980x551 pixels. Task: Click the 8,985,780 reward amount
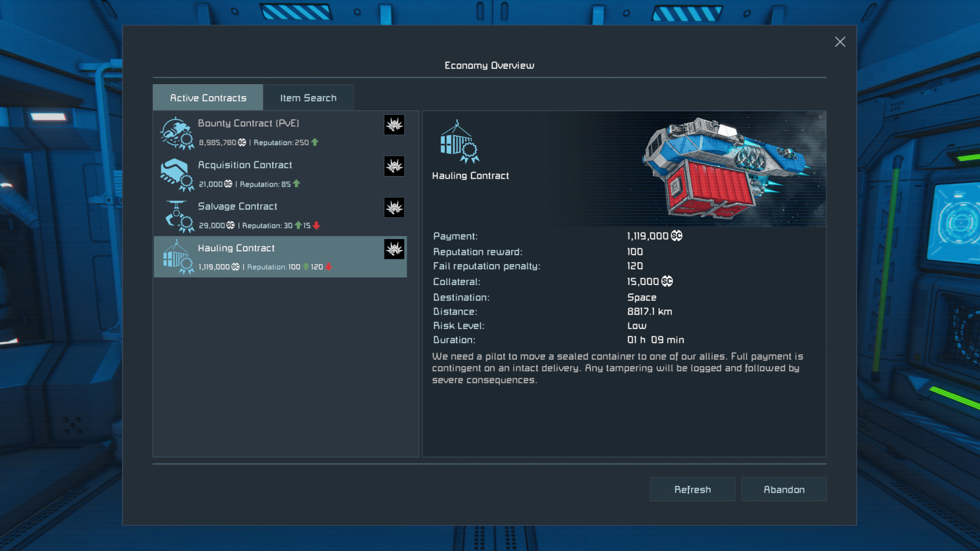coord(218,143)
